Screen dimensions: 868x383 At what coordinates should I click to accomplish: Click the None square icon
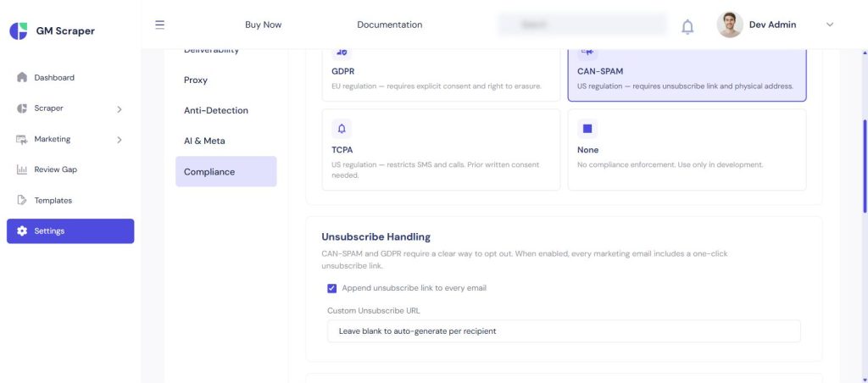point(587,129)
